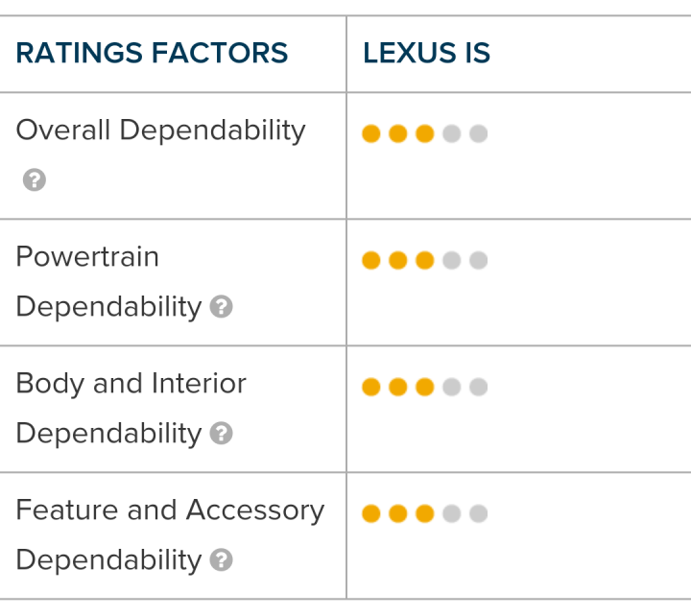The image size is (691, 616).
Task: Click first orange dot in Body and Interior rating
Action: coord(371,387)
